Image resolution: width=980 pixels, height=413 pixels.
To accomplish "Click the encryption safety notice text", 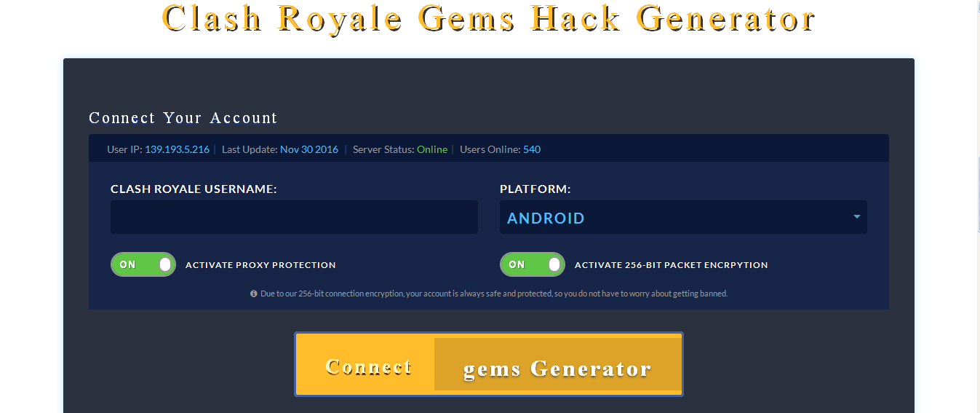I will point(494,294).
